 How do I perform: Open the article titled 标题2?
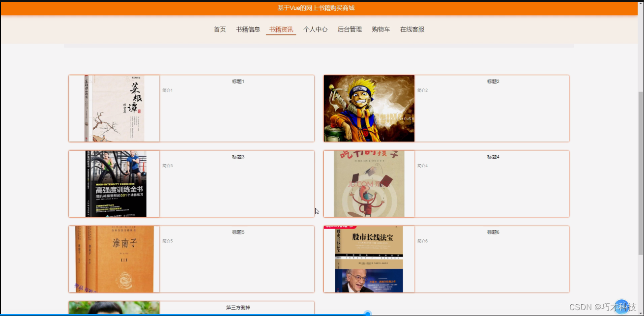pos(493,81)
